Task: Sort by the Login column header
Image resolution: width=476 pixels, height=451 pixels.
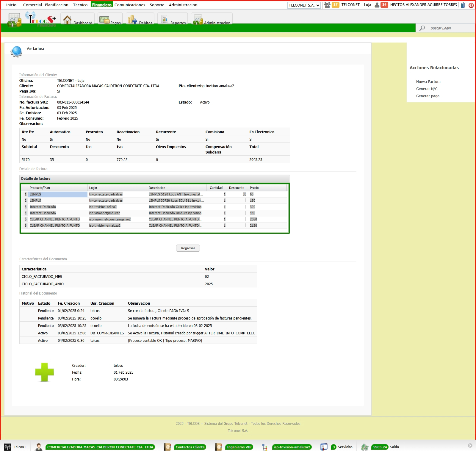Action: (x=117, y=188)
